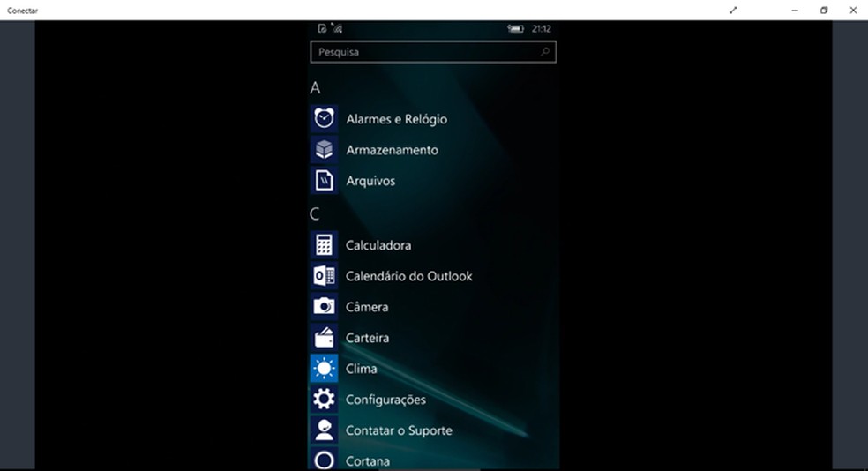868x471 pixels.
Task: Open the Carteira wallet icon
Action: [324, 338]
